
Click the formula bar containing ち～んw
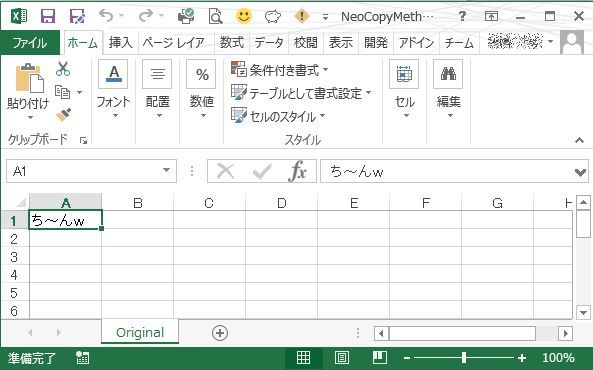point(446,171)
